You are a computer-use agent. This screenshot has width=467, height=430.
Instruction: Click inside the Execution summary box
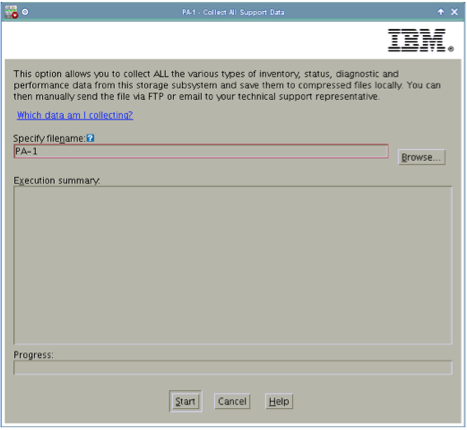click(x=233, y=265)
